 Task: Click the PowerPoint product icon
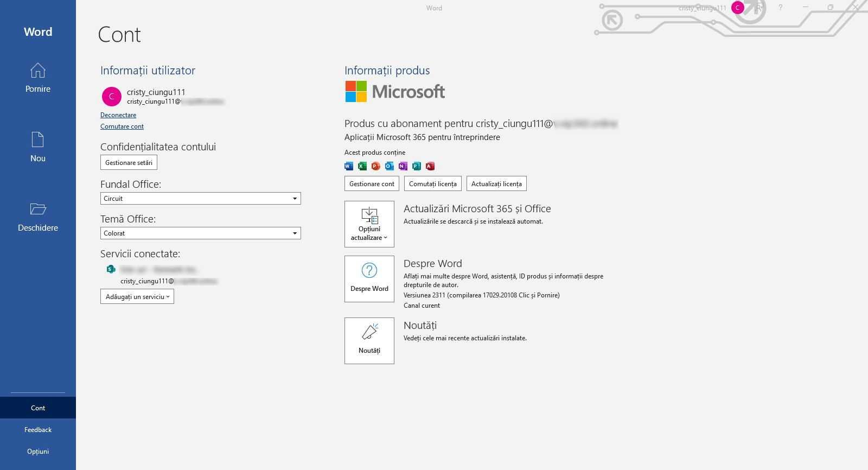[375, 166]
